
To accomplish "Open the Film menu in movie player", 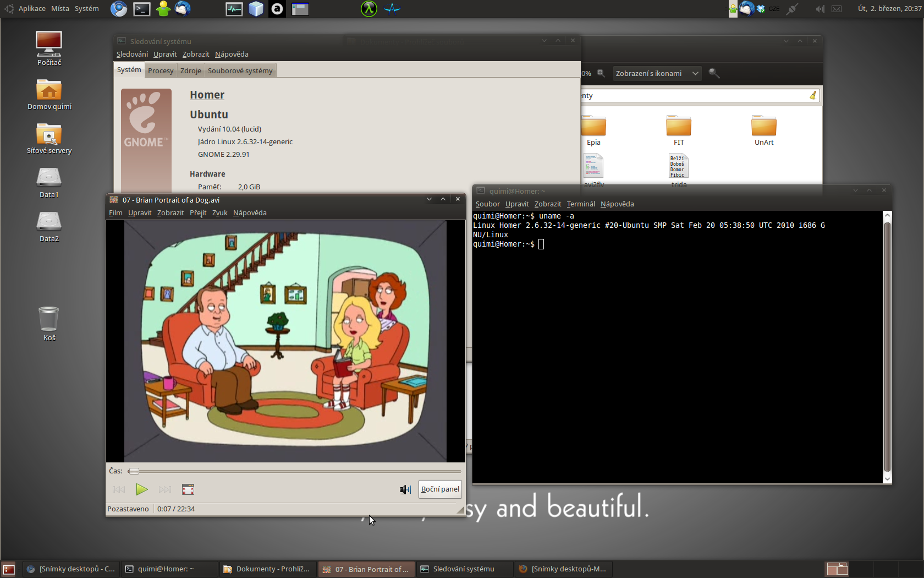I will (x=116, y=213).
